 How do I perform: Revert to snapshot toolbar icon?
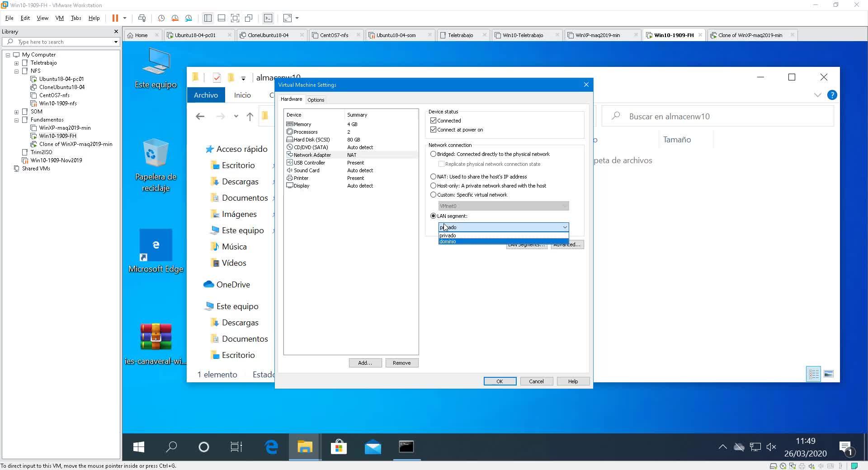point(175,18)
